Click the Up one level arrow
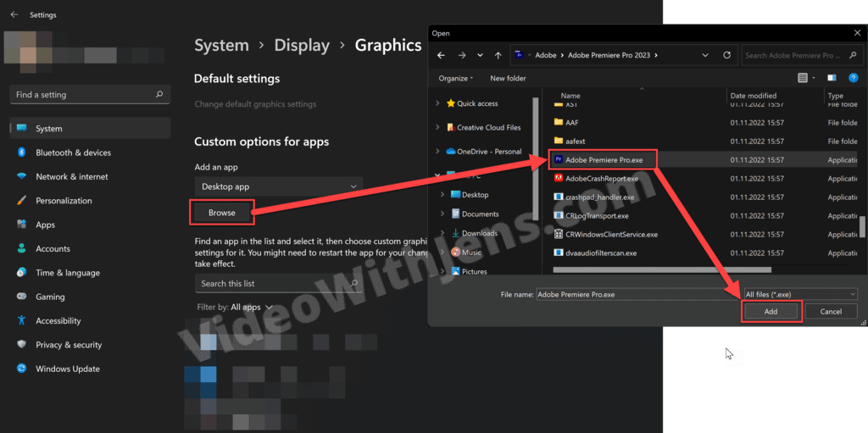Image resolution: width=868 pixels, height=433 pixels. (x=498, y=55)
